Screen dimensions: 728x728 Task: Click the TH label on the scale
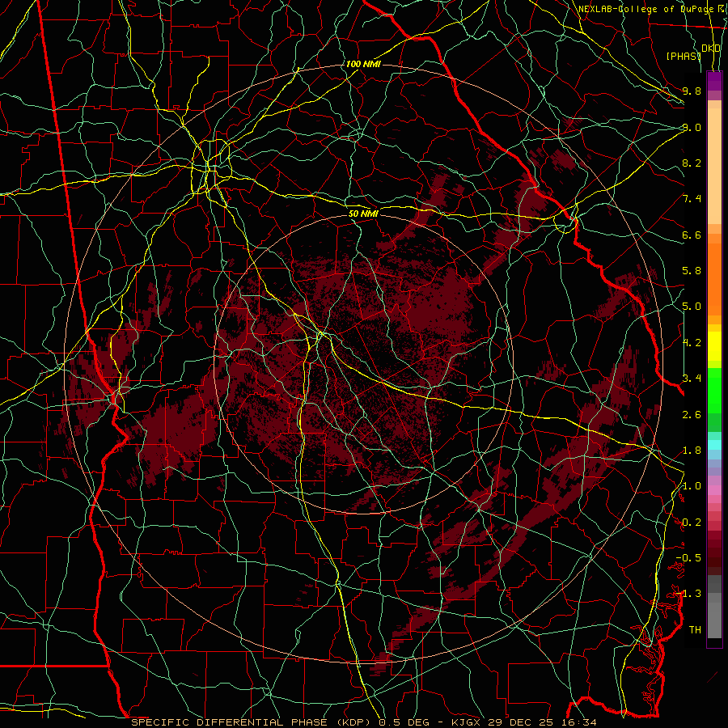pos(695,630)
